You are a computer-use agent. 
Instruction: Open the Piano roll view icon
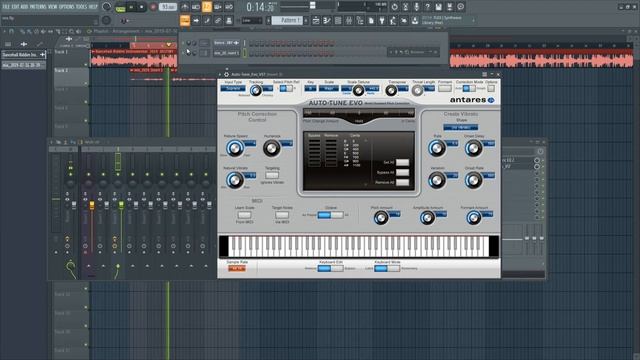tap(327, 20)
